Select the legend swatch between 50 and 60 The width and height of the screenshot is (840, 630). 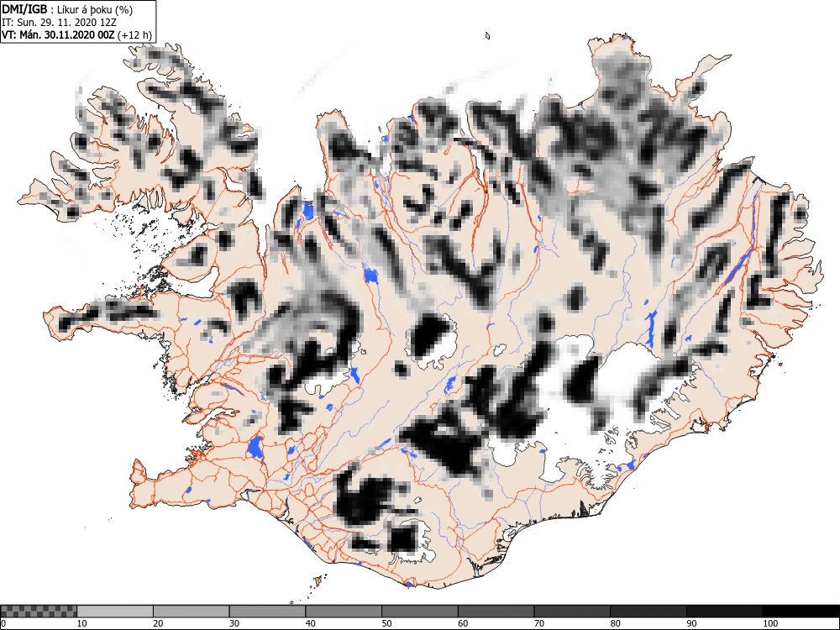click(x=419, y=612)
